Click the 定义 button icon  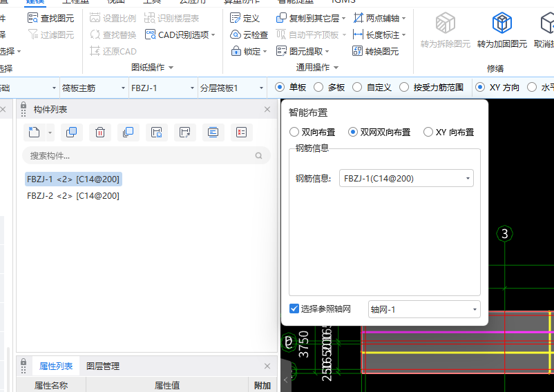click(236, 18)
